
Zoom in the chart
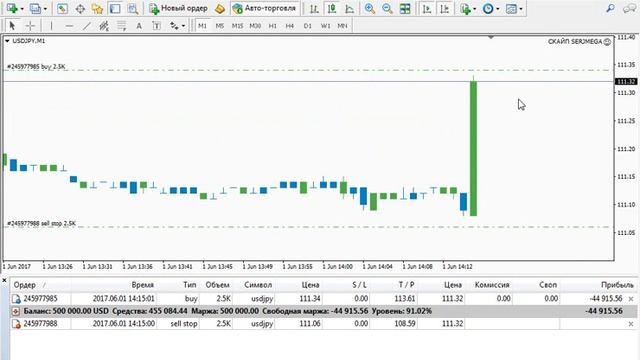[x=370, y=8]
